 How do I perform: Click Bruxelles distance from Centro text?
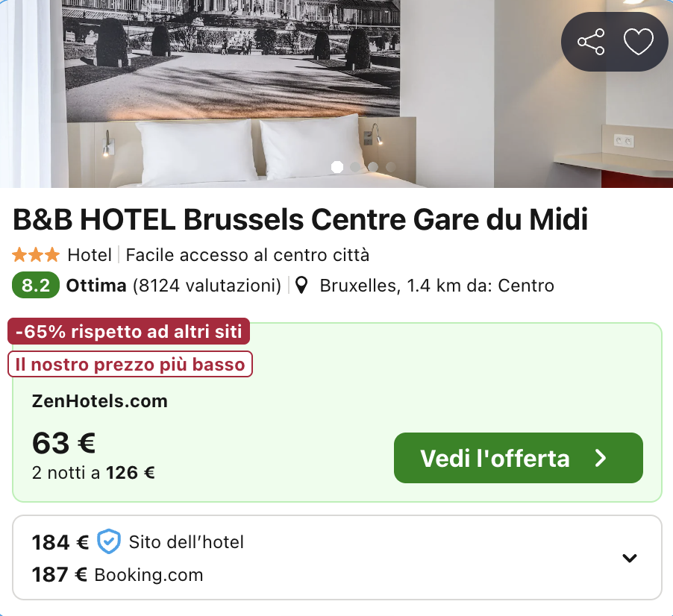436,286
